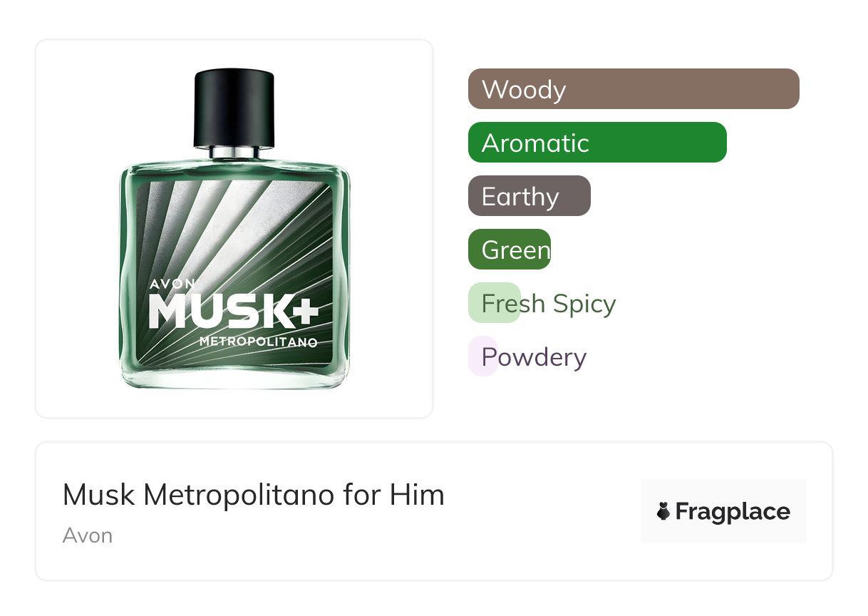
Task: Click the Avon brand name below title
Action: 88,535
